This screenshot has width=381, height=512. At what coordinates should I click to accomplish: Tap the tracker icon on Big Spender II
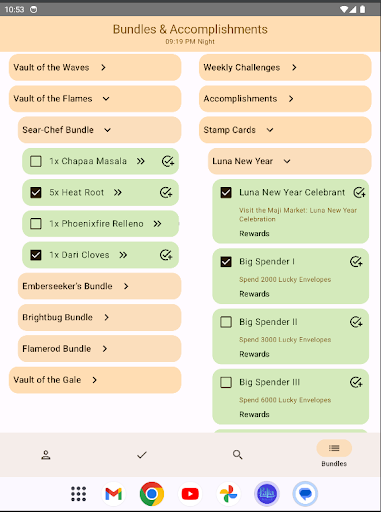pos(356,322)
